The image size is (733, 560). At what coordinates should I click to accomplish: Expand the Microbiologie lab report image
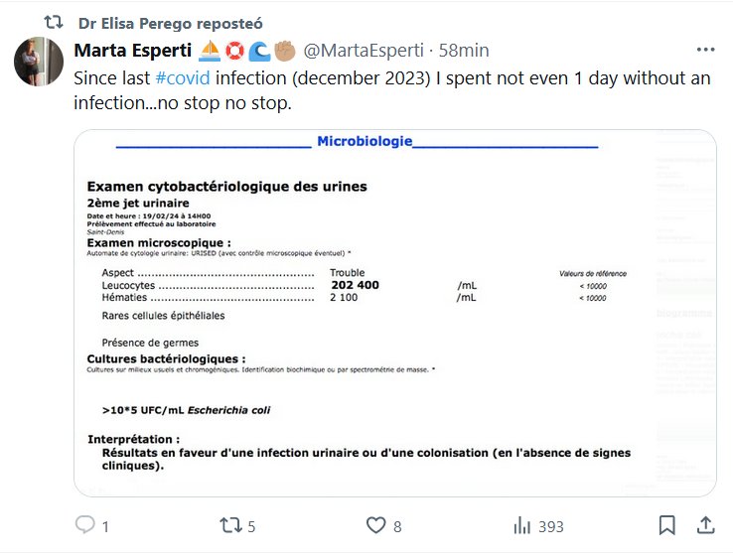point(394,313)
